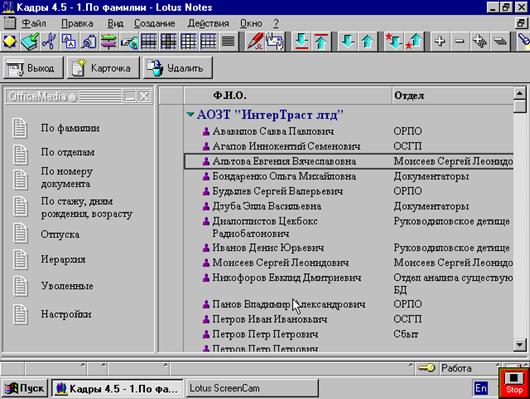The width and height of the screenshot is (530, 399).
Task: Click the hand with documents icon
Action: tap(275, 42)
